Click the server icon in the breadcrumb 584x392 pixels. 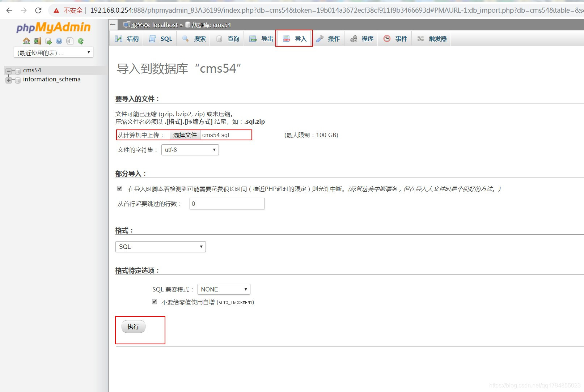(127, 25)
